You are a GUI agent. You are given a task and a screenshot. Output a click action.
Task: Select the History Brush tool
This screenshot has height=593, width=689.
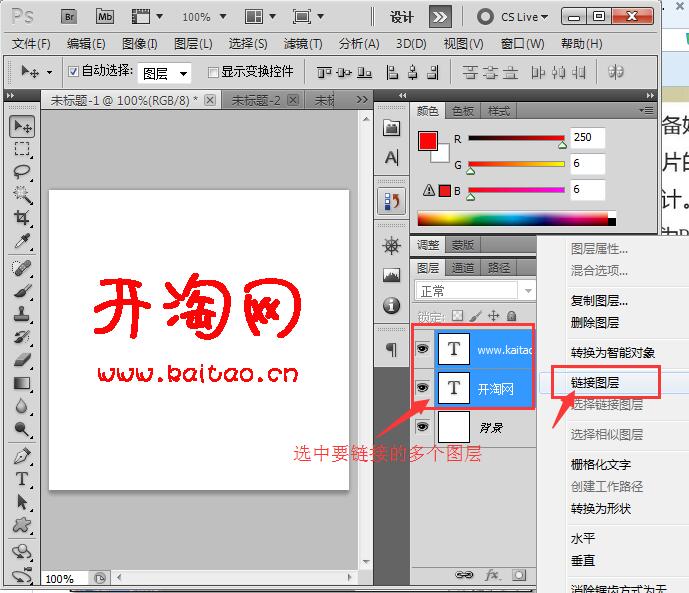click(x=22, y=337)
